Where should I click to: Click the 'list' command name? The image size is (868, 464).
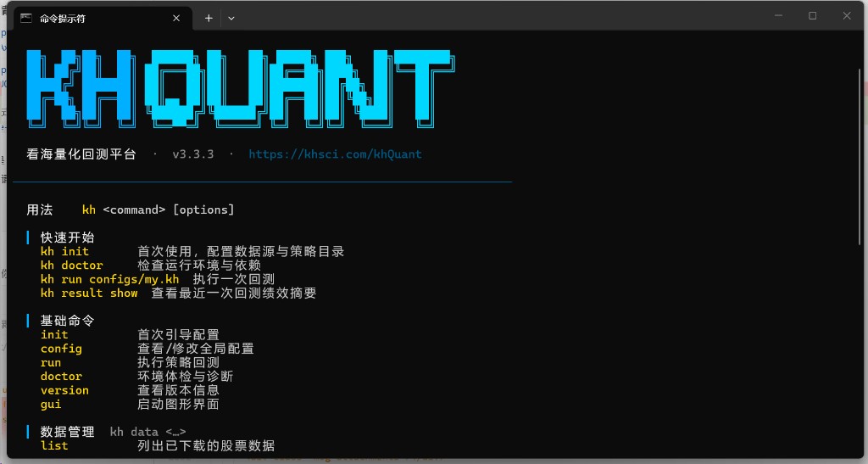pos(54,445)
